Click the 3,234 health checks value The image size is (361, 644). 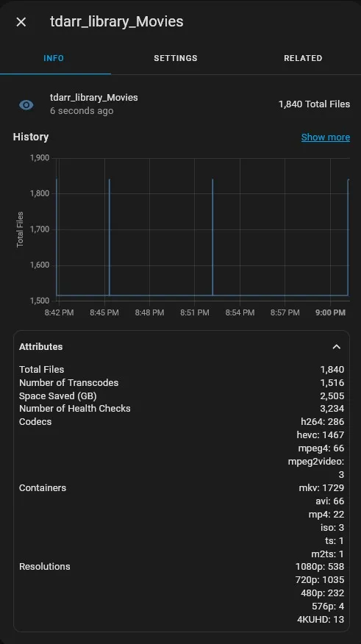[332, 408]
